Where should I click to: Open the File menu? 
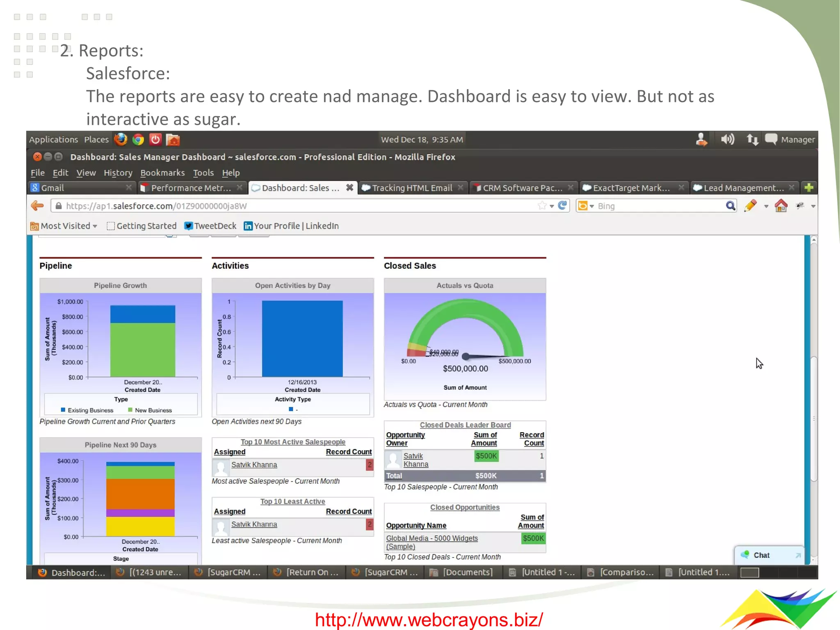click(x=38, y=173)
